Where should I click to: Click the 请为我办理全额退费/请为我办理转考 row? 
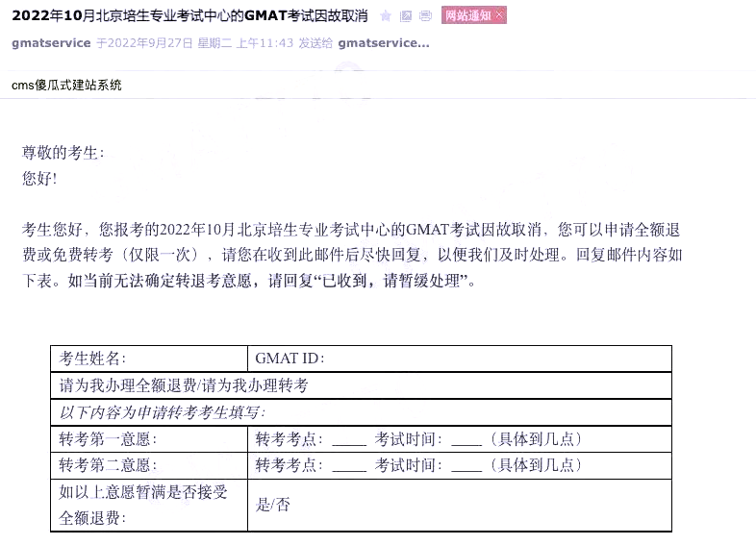pyautogui.click(x=361, y=385)
